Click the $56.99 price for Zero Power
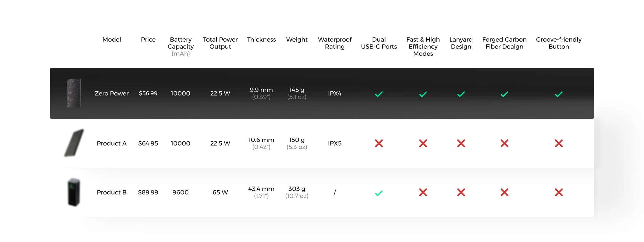644x242 pixels. pos(148,93)
